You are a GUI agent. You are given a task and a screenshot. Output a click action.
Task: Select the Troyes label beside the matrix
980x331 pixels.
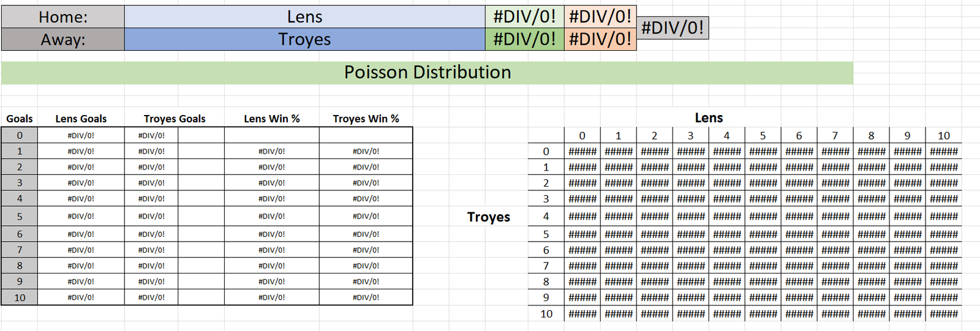click(488, 217)
